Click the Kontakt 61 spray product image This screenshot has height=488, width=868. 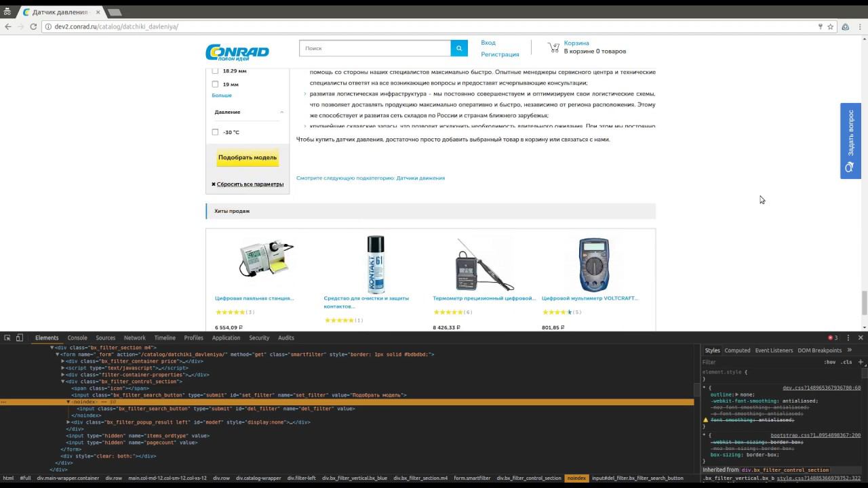[375, 264]
